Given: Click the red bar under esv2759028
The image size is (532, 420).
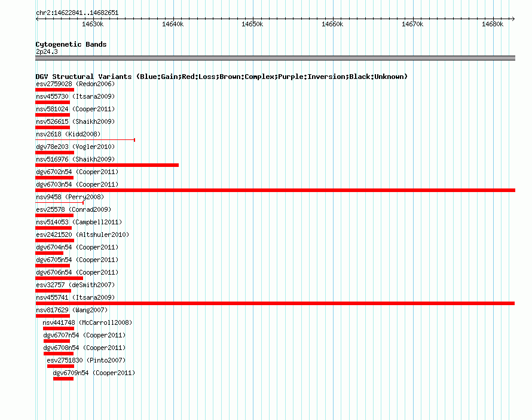Looking at the screenshot, I should [54, 90].
